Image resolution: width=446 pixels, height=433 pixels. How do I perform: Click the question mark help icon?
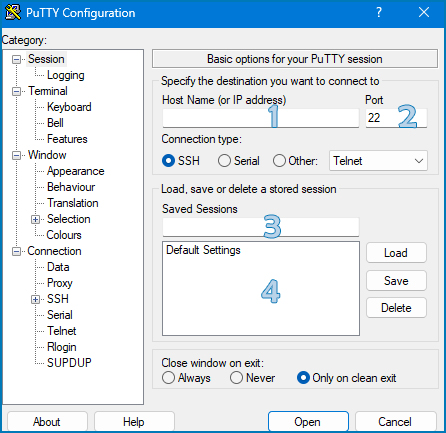pos(379,12)
